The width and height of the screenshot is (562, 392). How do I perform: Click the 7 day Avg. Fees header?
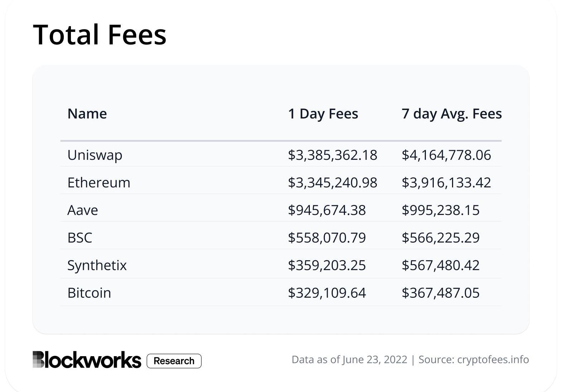[x=452, y=114]
